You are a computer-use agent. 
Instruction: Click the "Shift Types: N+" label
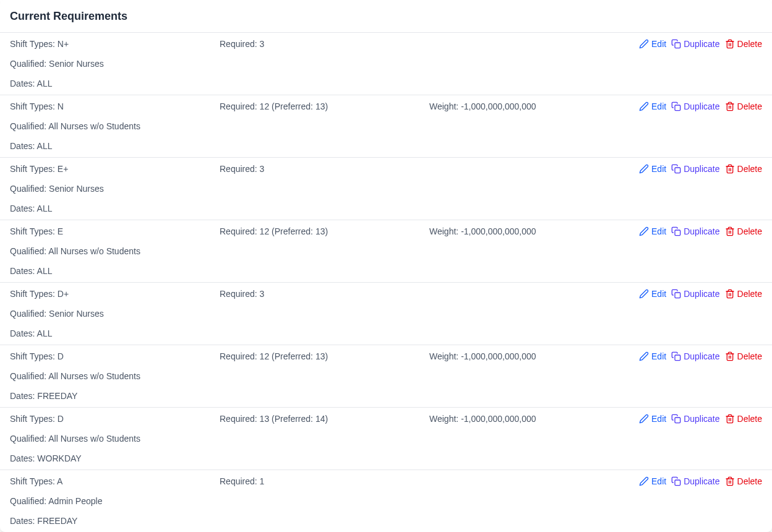[40, 44]
